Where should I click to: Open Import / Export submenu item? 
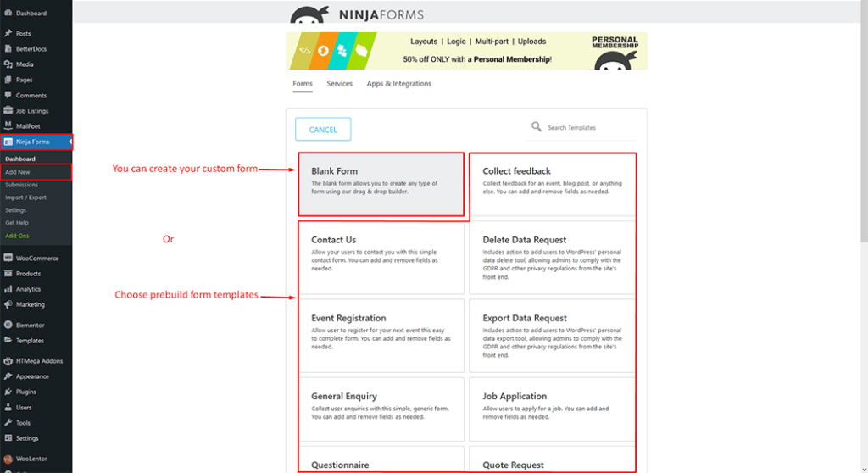coord(25,198)
